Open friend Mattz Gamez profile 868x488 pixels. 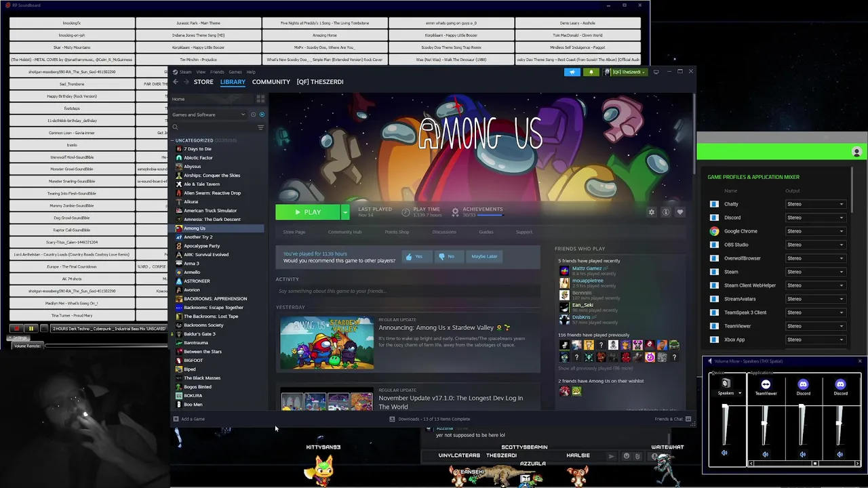[x=587, y=268]
